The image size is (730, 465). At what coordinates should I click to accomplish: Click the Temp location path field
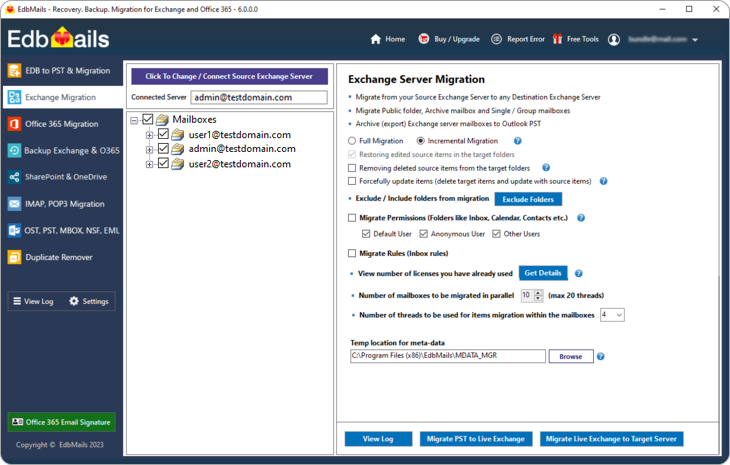(448, 356)
